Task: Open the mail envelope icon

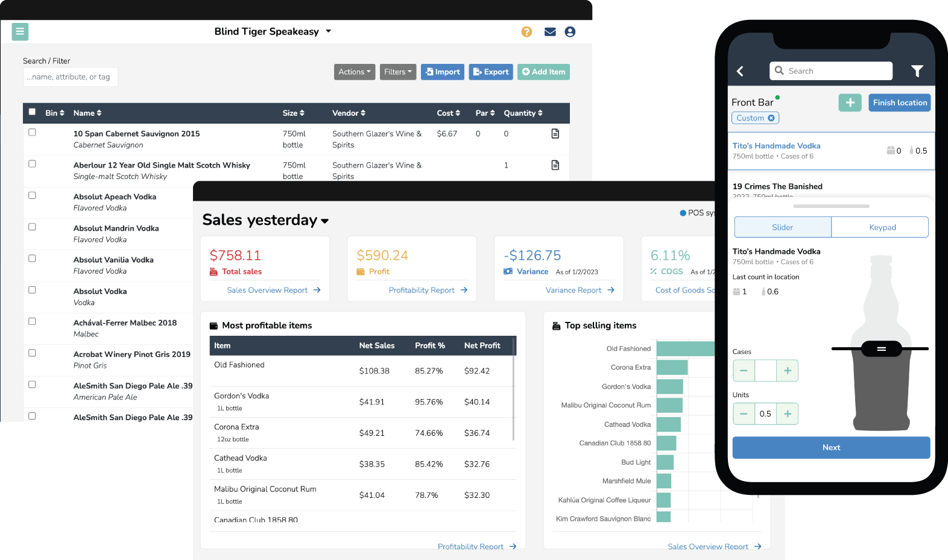Action: click(550, 32)
